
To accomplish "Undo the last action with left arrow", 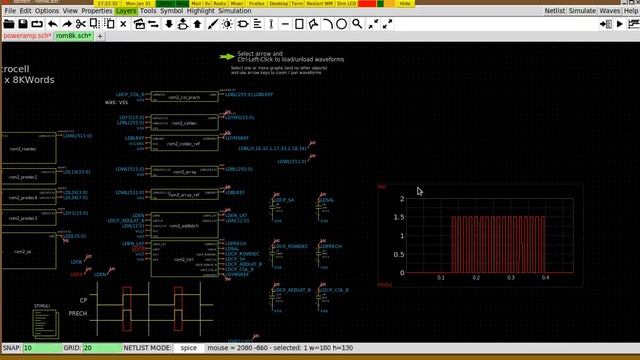I will click(x=53, y=24).
